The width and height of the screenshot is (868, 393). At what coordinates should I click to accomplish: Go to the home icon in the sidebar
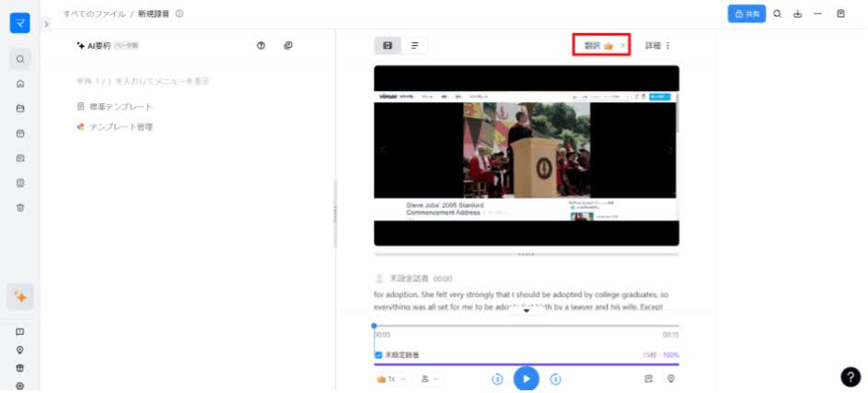click(x=20, y=84)
